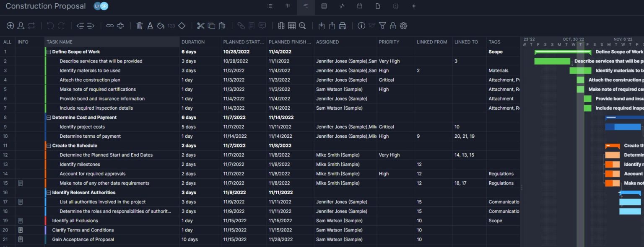This screenshot has width=644, height=247.
Task: Select the Delete row trash icon
Action: pyautogui.click(x=140, y=26)
